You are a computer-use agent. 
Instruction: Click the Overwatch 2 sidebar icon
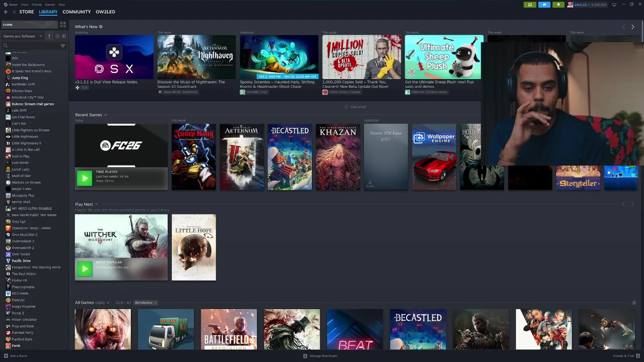point(8,248)
